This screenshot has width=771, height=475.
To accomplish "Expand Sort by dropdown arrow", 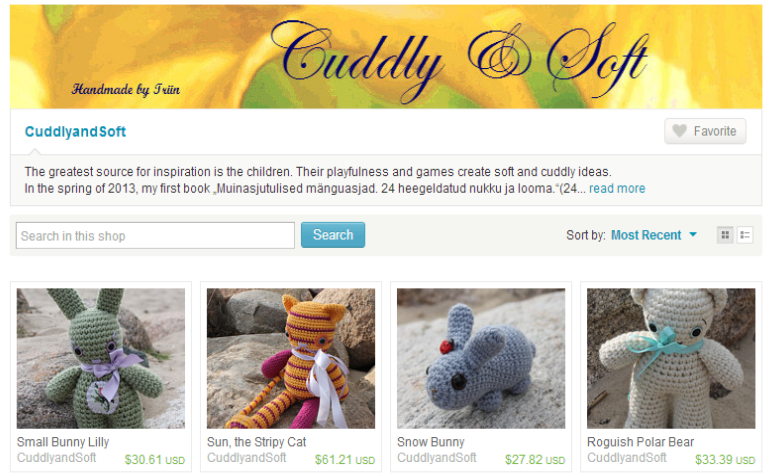I will coord(693,235).
